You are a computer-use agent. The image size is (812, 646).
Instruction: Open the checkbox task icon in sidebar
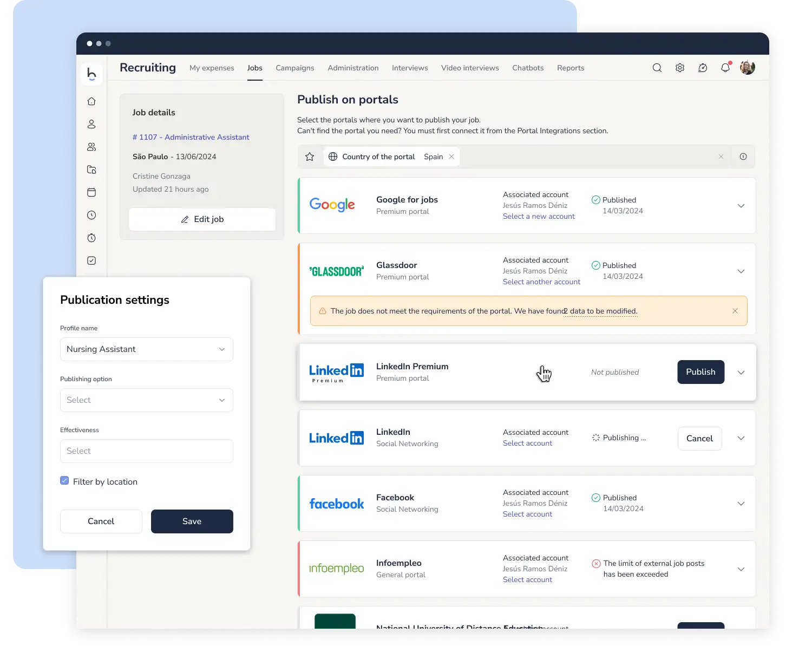tap(91, 260)
